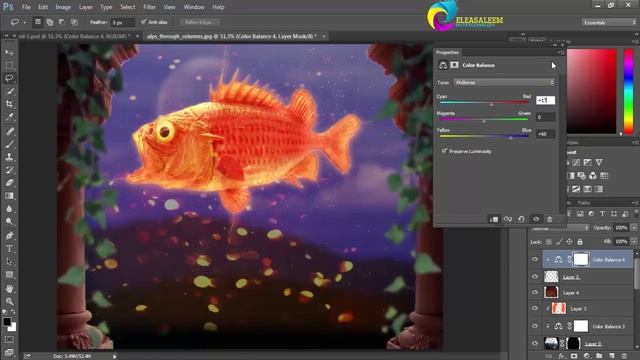Hide Layer 3 with its eye icon
Screen dimensions: 640x360
pyautogui.click(x=535, y=309)
